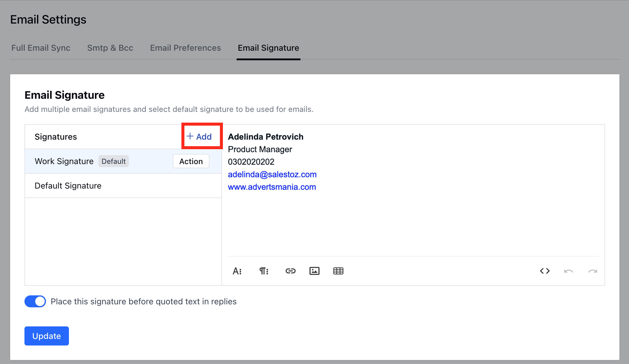
Task: Open the text formatting options icon
Action: tap(237, 271)
